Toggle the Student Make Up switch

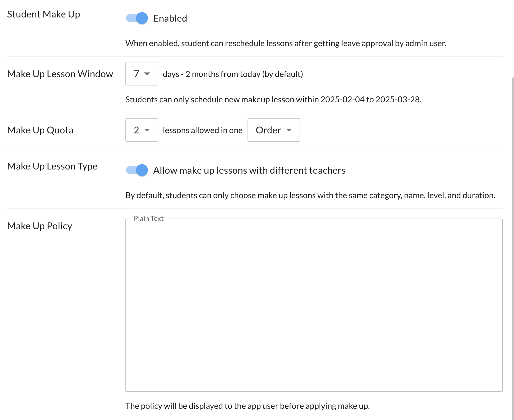pos(137,18)
